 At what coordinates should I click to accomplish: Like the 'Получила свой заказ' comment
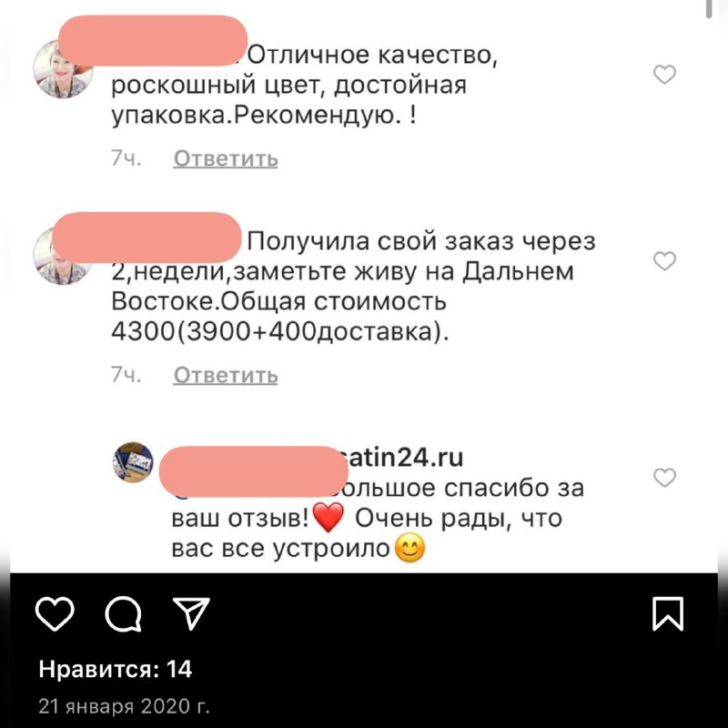(664, 260)
